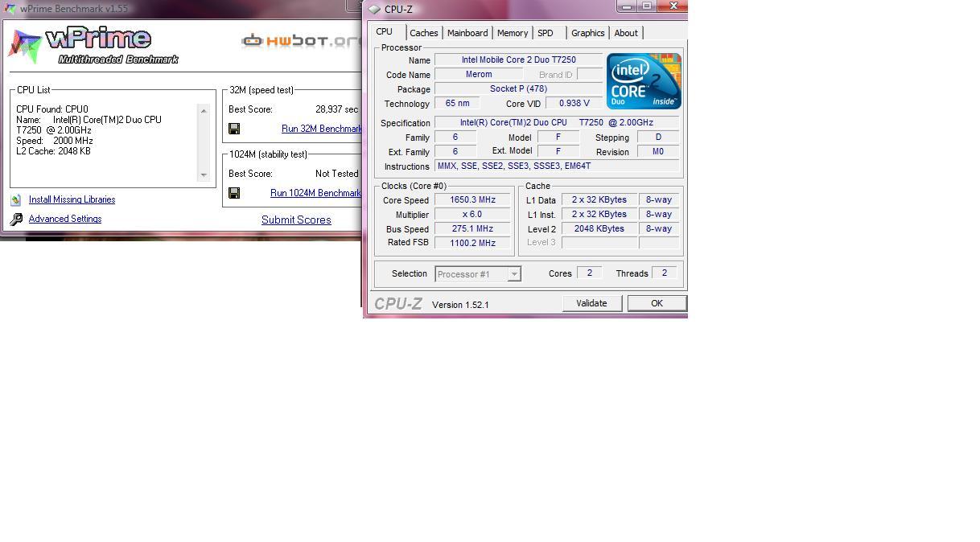Open the About tab in CPU-Z
The height and width of the screenshot is (542, 980).
point(626,33)
